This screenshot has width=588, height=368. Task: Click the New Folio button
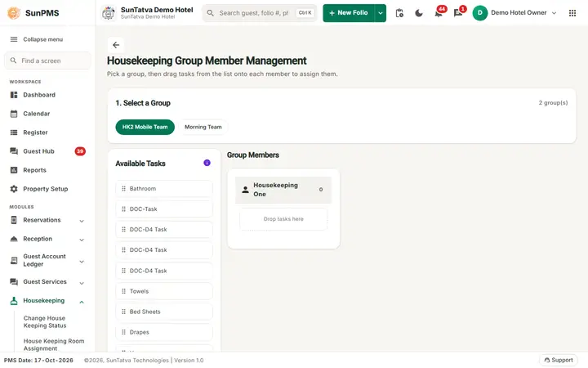349,13
